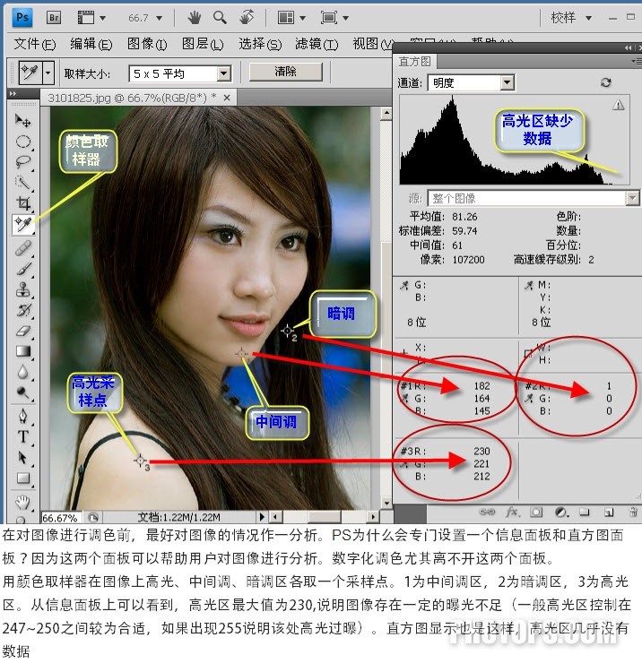The image size is (642, 672).
Task: Click the vertical scrollbar up arrow
Action: tap(386, 114)
